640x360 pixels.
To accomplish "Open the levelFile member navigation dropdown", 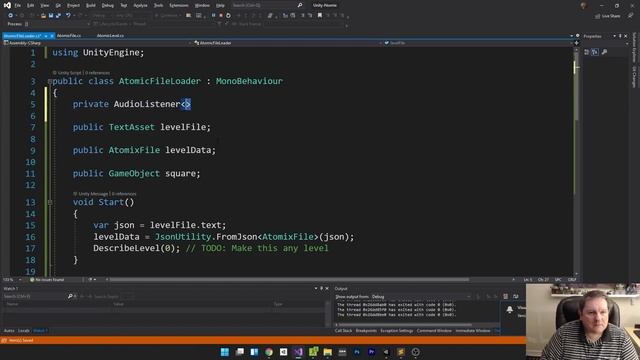I will tap(478, 43).
